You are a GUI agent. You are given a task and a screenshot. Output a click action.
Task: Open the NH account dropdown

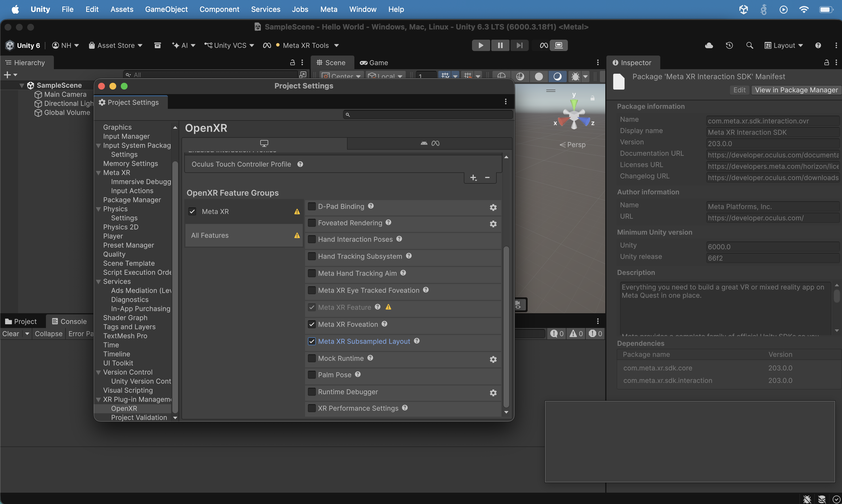(65, 45)
